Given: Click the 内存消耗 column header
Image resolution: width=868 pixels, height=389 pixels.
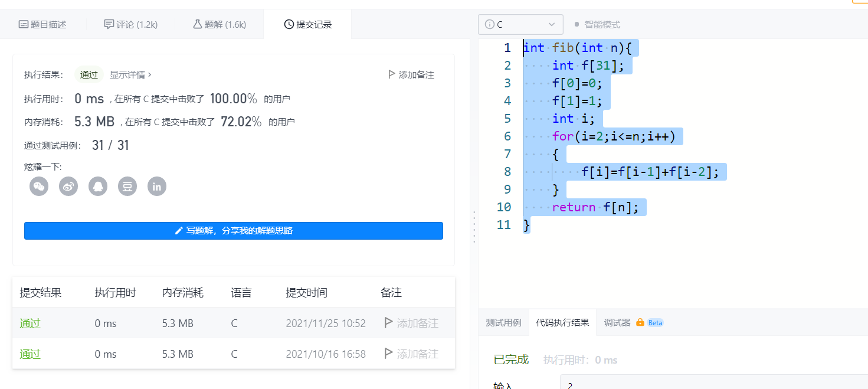Looking at the screenshot, I should pos(183,292).
